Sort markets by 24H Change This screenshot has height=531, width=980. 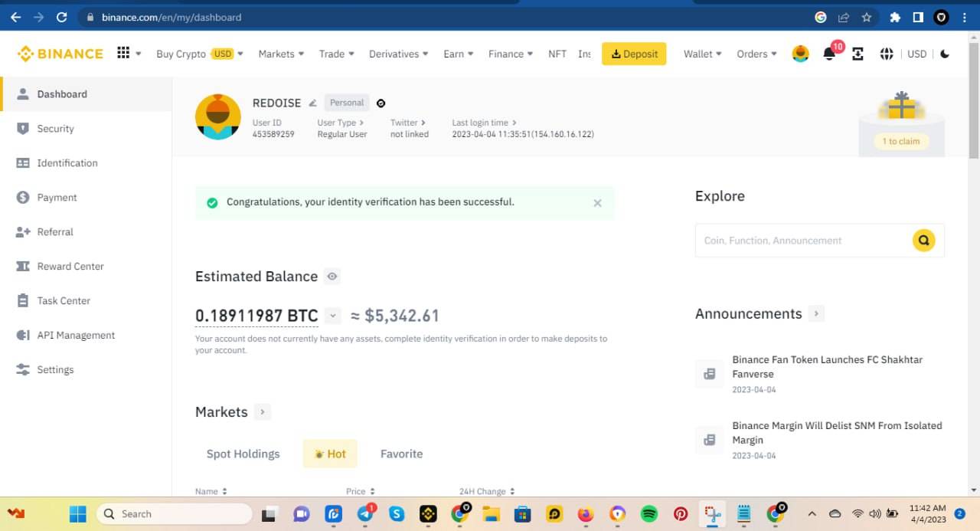coord(487,491)
